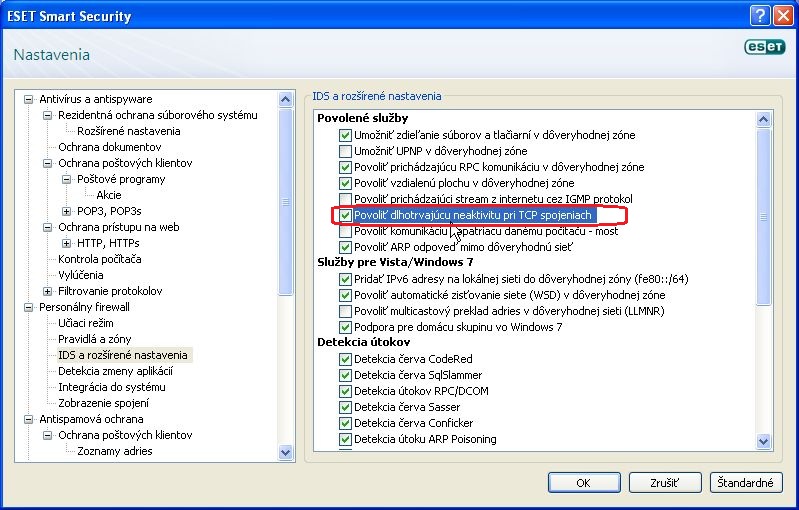Toggle Detekcia útokov RPC/DCOM checkbox
Image resolution: width=799 pixels, height=510 pixels.
click(x=345, y=391)
